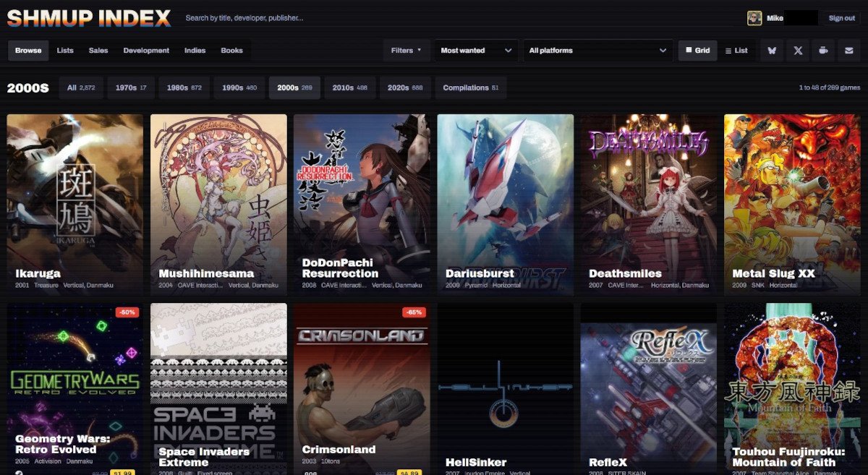Go to the Browse tab

coord(28,51)
